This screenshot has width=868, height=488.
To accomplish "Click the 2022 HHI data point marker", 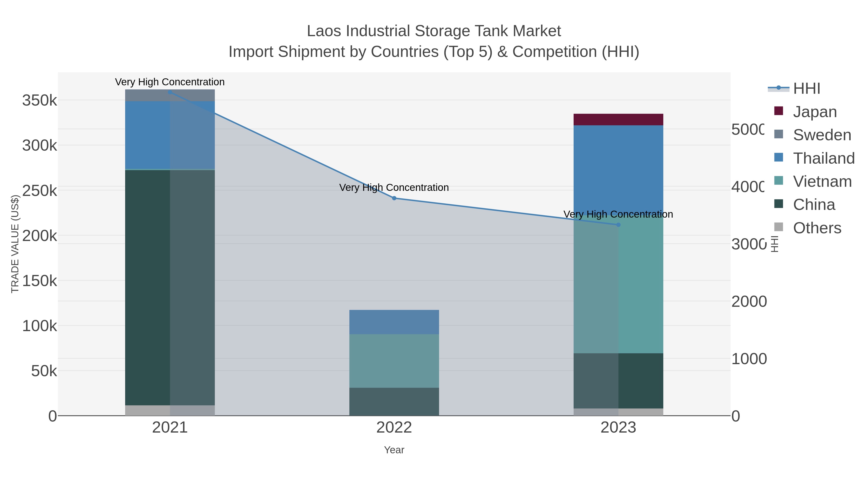I will (394, 198).
